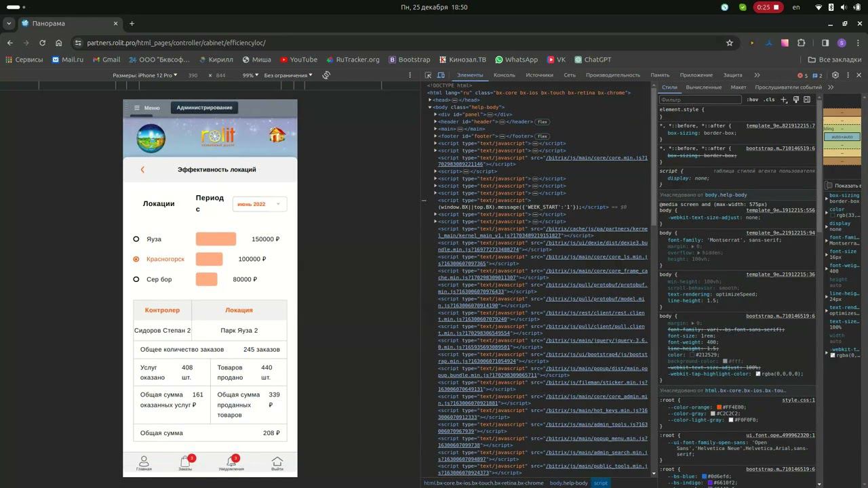Screen dimensions: 868x488
Task: Toggle the rendering emulations paintbrush icon
Action: pyautogui.click(x=795, y=100)
